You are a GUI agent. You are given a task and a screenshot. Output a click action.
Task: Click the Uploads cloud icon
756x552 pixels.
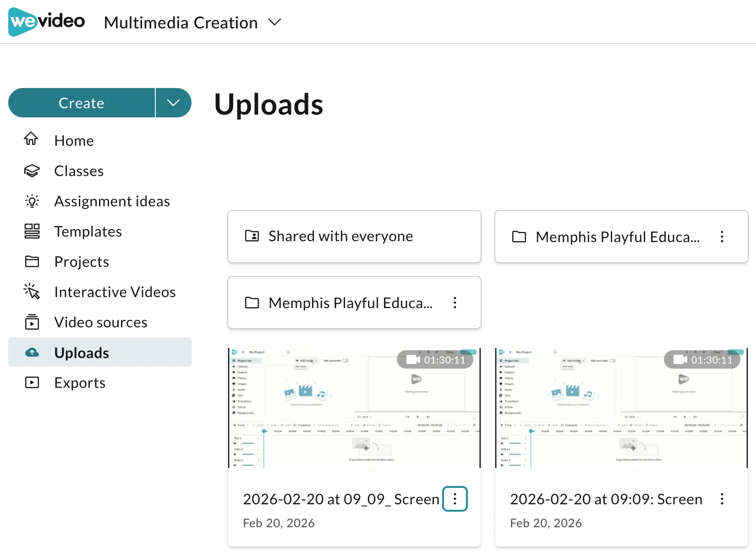[32, 353]
